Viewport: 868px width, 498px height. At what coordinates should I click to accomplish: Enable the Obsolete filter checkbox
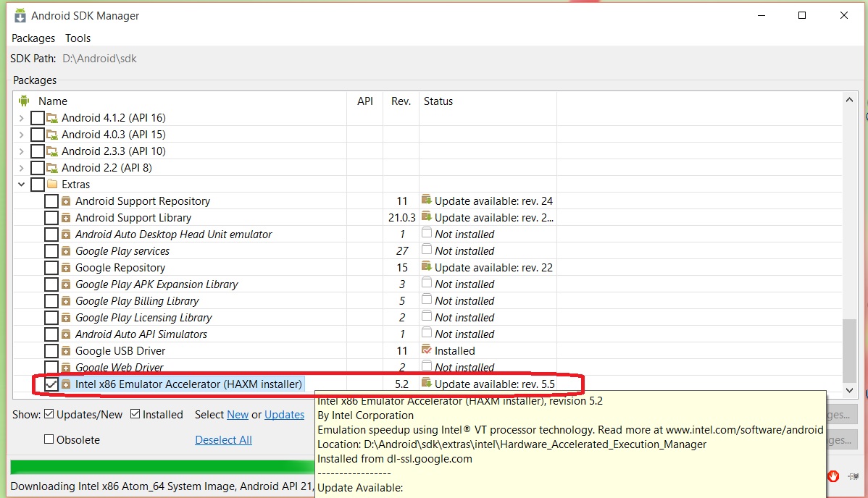click(49, 439)
